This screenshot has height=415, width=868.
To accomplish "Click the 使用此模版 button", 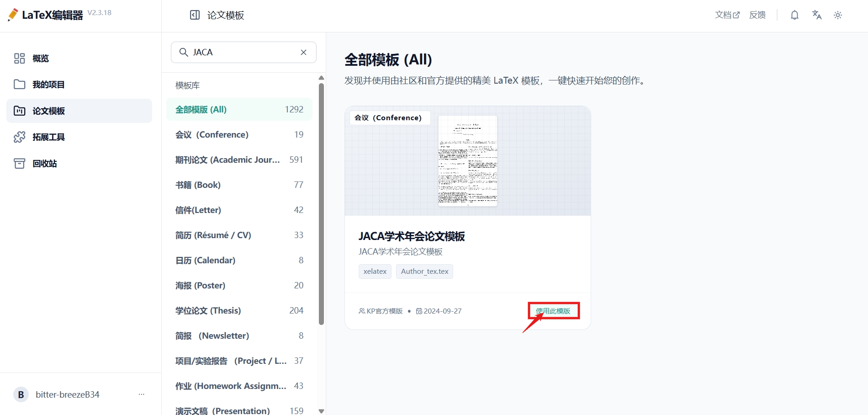I will coord(553,311).
